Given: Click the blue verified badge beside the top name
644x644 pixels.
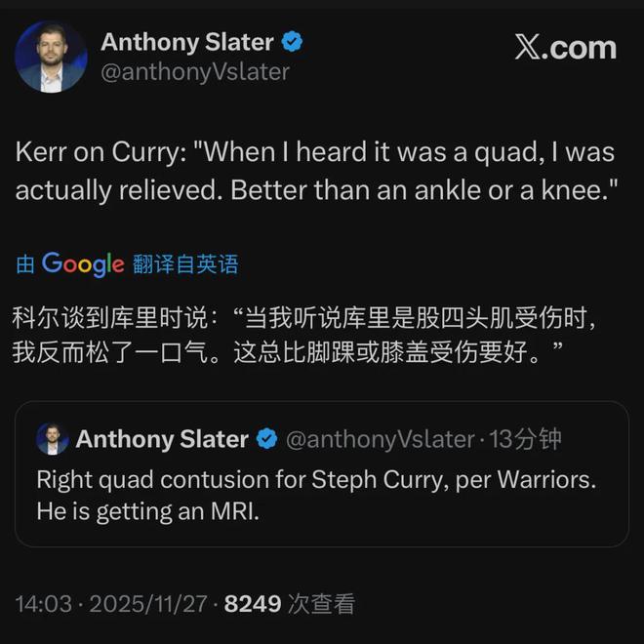Looking at the screenshot, I should (x=293, y=42).
